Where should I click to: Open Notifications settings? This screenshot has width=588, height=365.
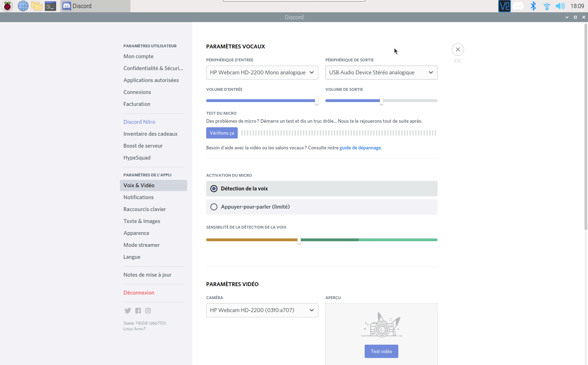click(154, 197)
